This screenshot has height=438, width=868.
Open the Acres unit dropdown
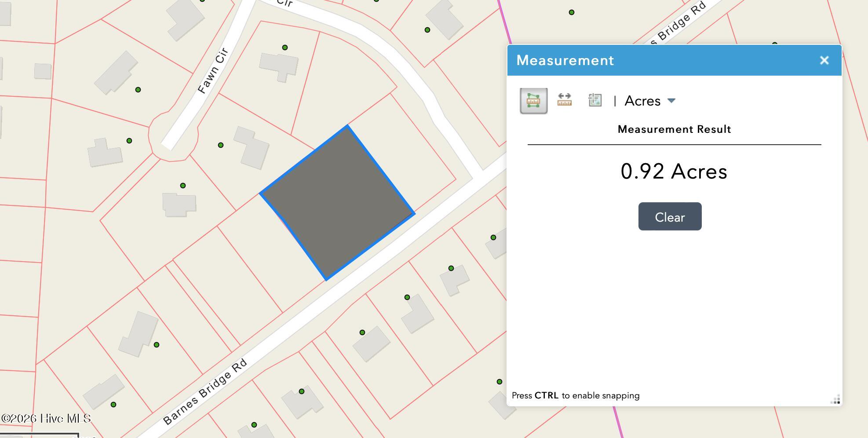(x=643, y=101)
